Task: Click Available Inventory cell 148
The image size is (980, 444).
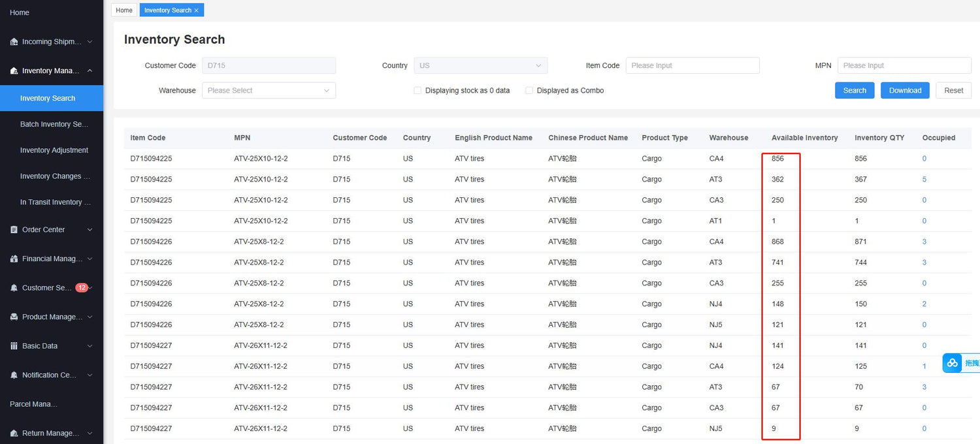Action: [x=777, y=304]
